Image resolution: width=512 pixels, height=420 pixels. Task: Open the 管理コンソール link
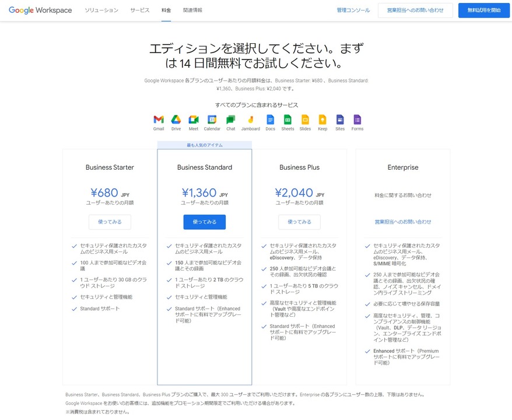353,10
